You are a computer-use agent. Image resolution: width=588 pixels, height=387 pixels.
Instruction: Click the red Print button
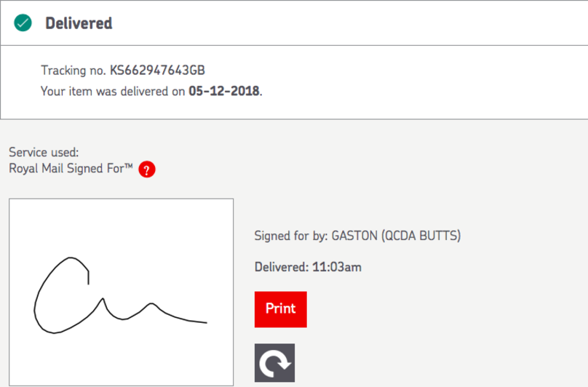point(280,309)
